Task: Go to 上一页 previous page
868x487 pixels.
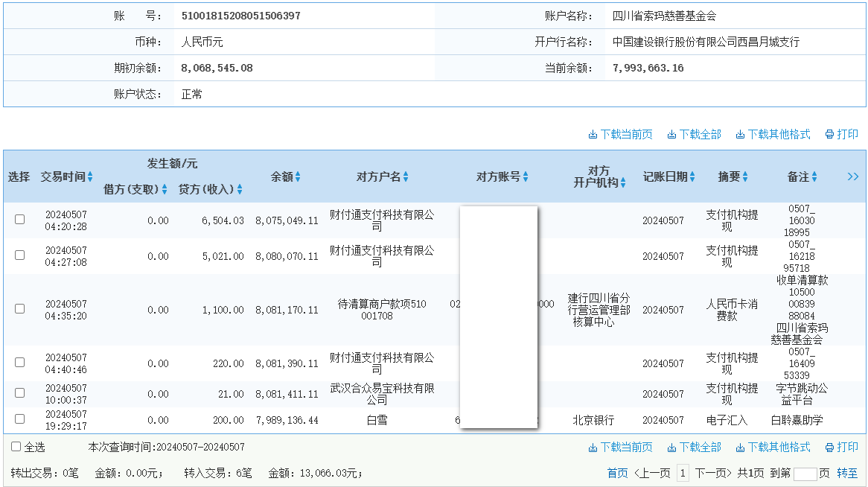Action: 652,473
